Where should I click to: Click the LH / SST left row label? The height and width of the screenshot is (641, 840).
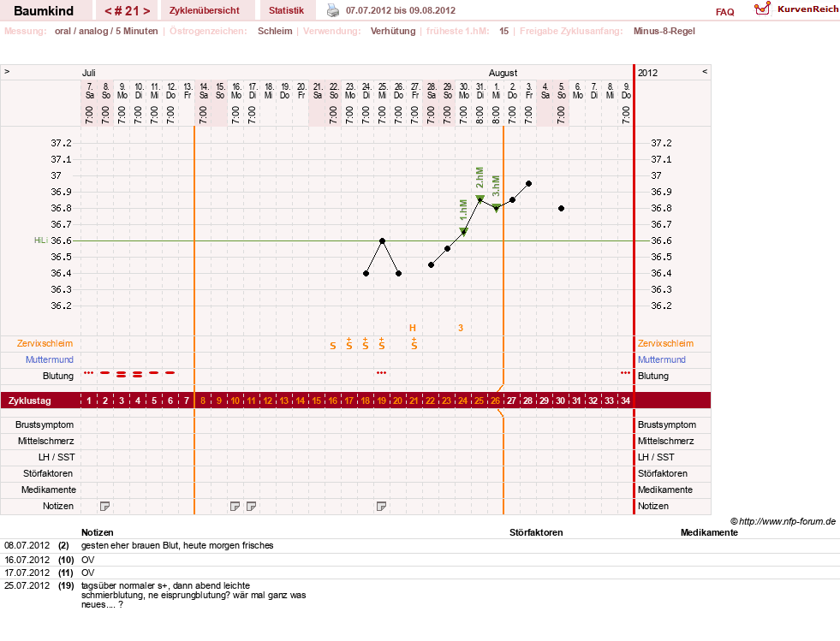(x=57, y=457)
